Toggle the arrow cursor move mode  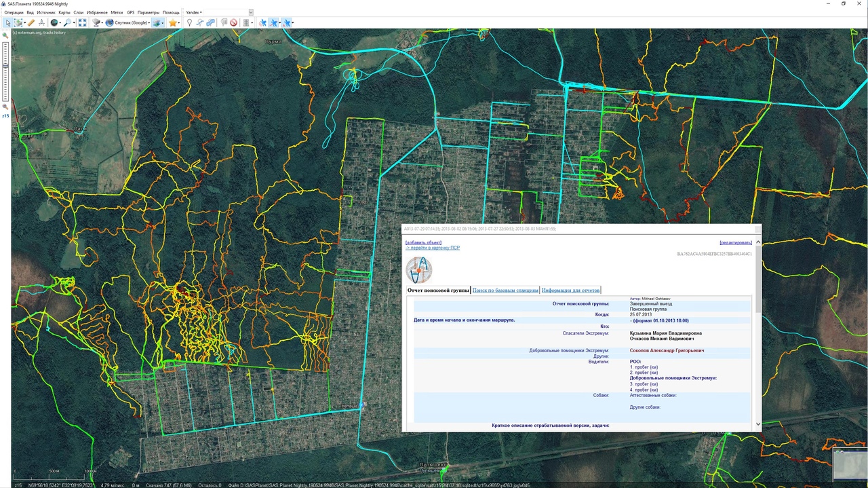7,22
